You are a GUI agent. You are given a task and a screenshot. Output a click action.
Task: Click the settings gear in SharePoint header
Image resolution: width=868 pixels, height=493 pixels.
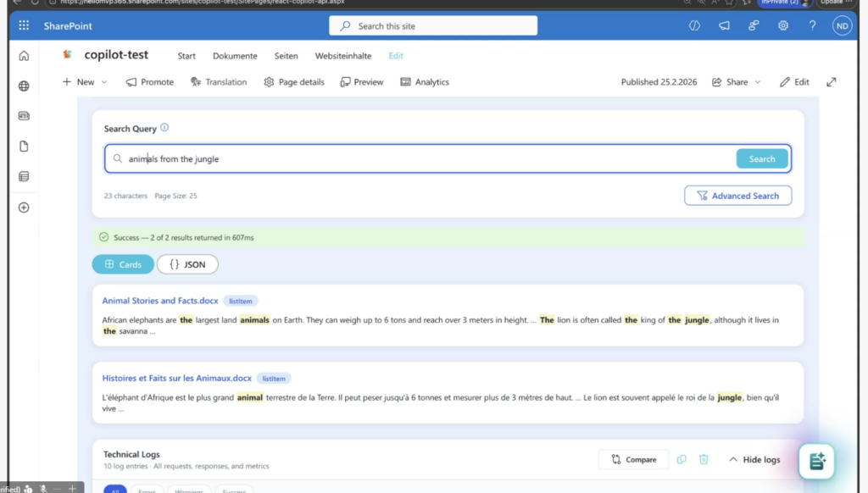pos(782,26)
